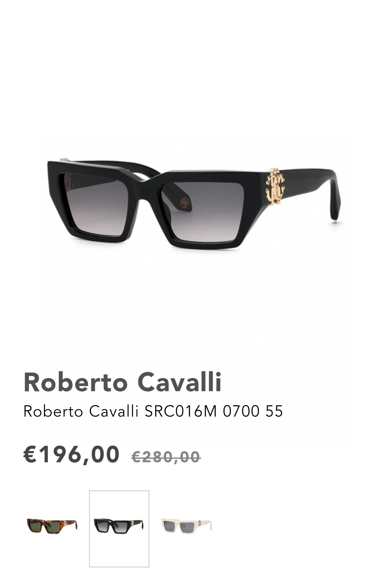
Task: Click the size number 55 in the title
Action: pyautogui.click(x=274, y=411)
